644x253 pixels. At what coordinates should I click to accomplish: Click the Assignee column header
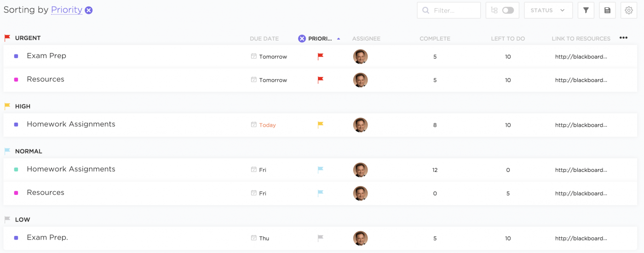[366, 39]
